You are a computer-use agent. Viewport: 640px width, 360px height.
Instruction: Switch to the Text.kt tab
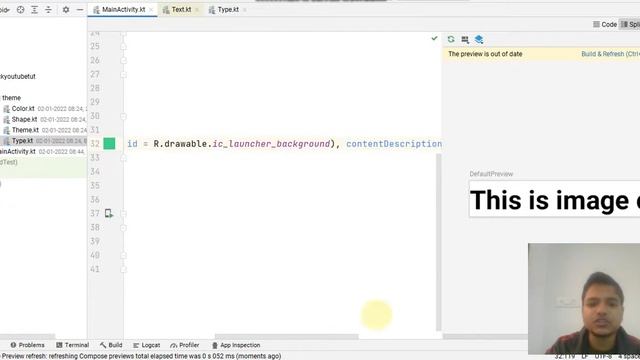click(x=181, y=9)
